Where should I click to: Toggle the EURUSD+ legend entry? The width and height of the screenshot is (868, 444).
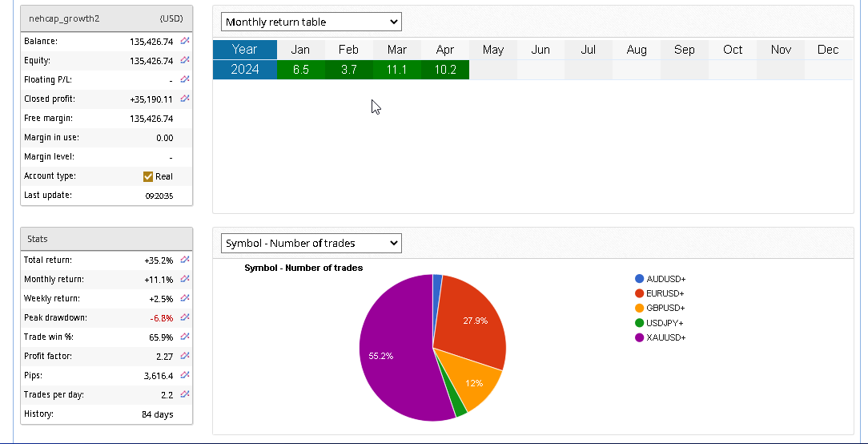(x=665, y=293)
